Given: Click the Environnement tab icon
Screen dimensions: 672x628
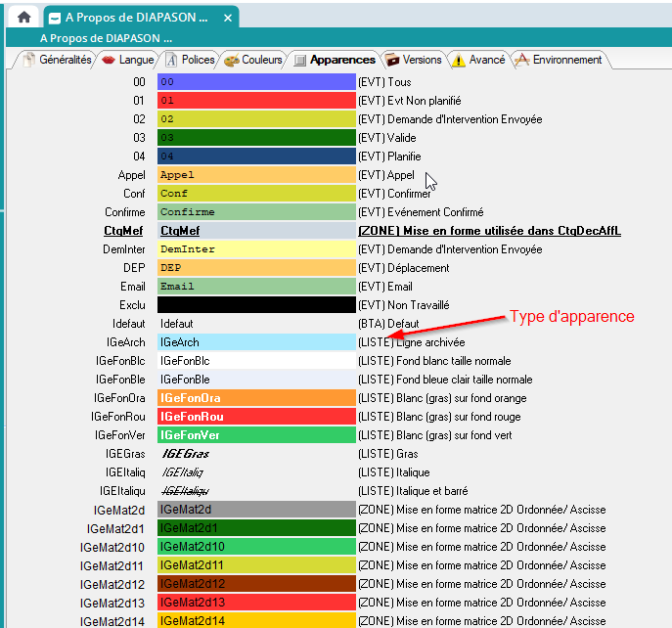Looking at the screenshot, I should tap(521, 61).
